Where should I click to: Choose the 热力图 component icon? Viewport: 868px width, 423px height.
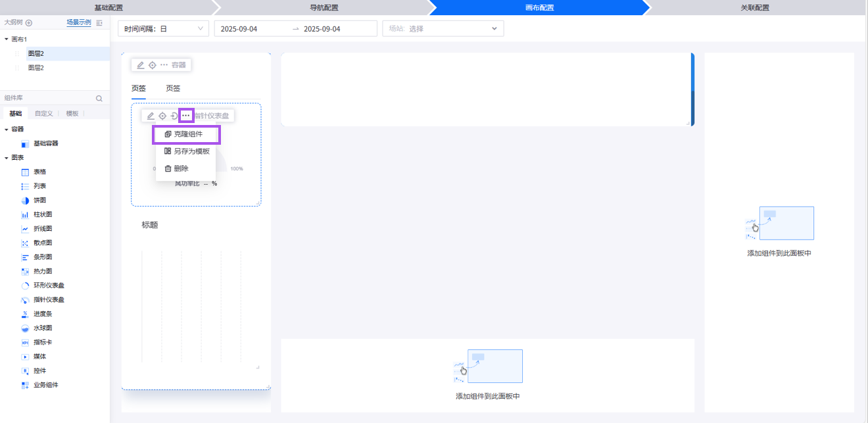pyautogui.click(x=25, y=271)
